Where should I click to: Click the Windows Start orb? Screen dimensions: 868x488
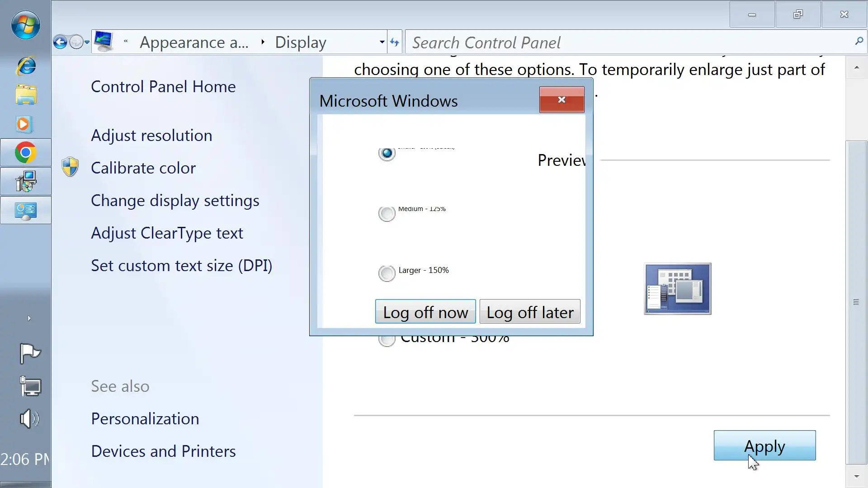tap(25, 25)
